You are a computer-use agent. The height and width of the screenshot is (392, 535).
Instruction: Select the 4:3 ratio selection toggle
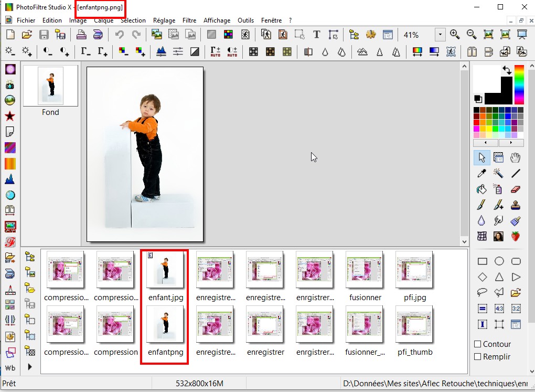(x=499, y=309)
